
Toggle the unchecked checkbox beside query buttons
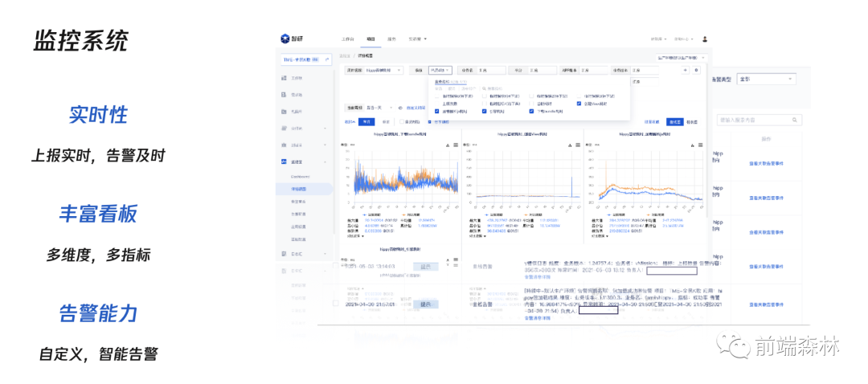403,122
